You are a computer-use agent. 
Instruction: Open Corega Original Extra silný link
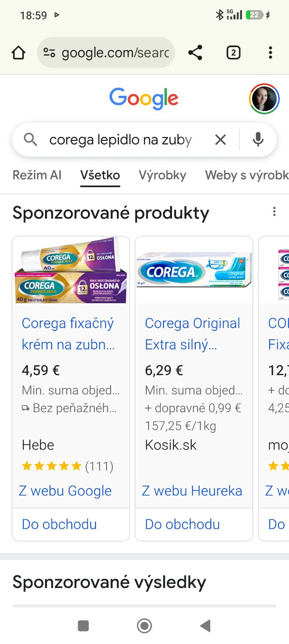pyautogui.click(x=193, y=334)
